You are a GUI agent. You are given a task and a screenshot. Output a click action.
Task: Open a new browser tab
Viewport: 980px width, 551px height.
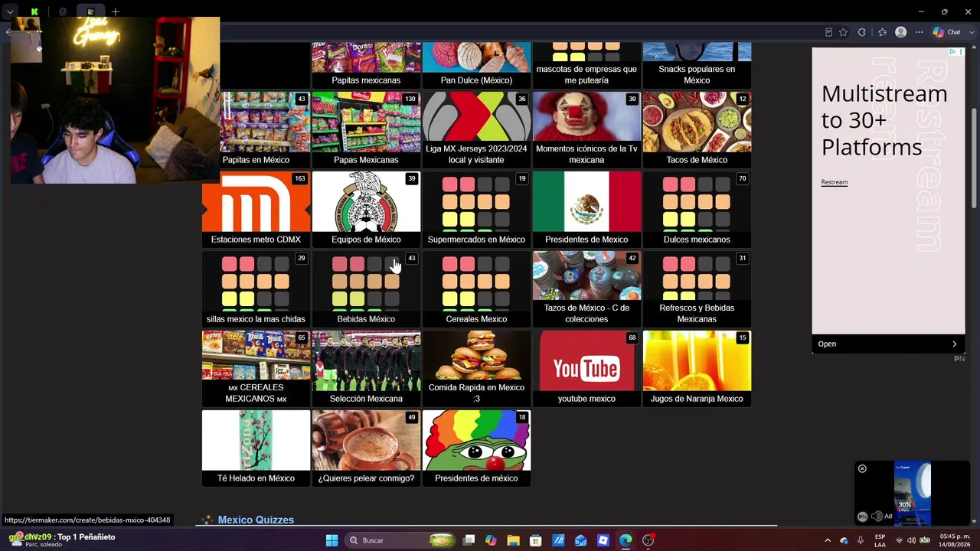coord(115,11)
